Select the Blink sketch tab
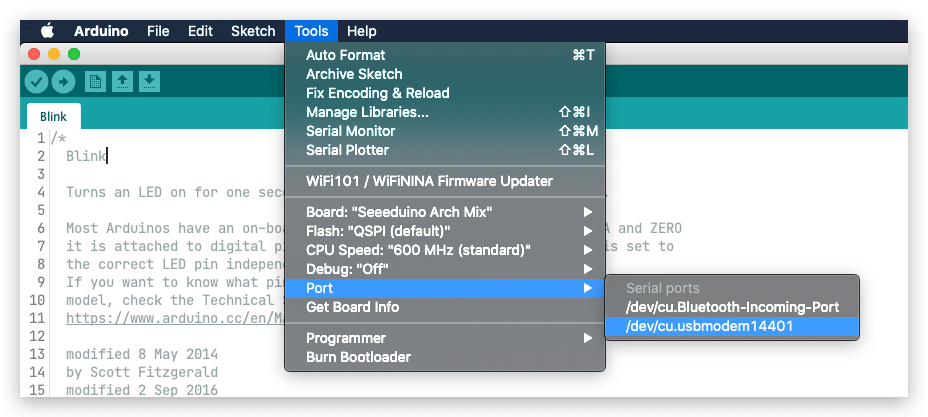 tap(54, 117)
